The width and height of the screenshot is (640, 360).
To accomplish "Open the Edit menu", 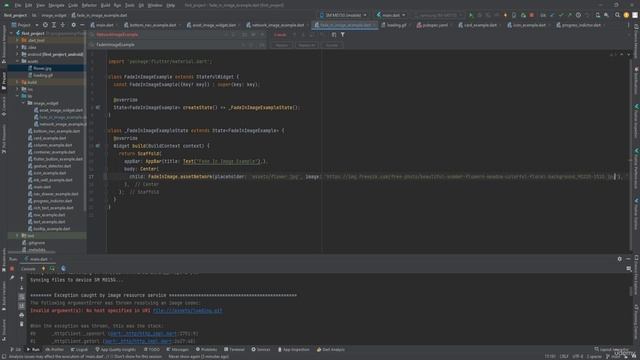I will pos(29,5).
